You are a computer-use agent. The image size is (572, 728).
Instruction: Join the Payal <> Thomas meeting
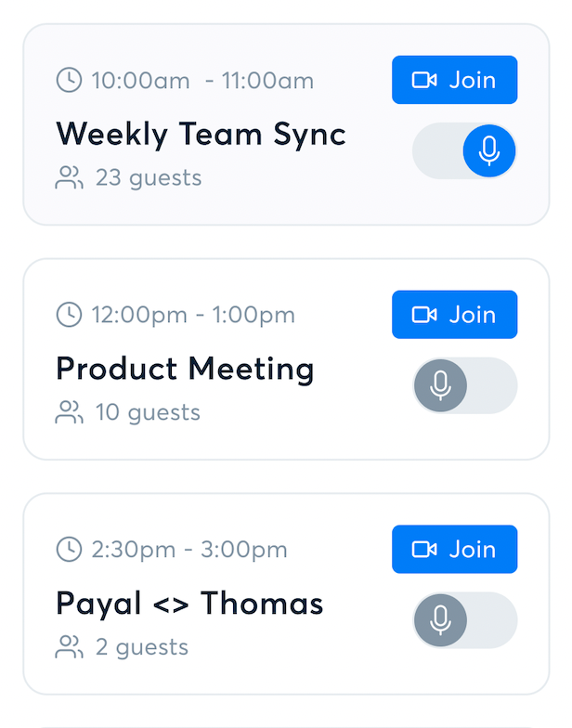454,550
